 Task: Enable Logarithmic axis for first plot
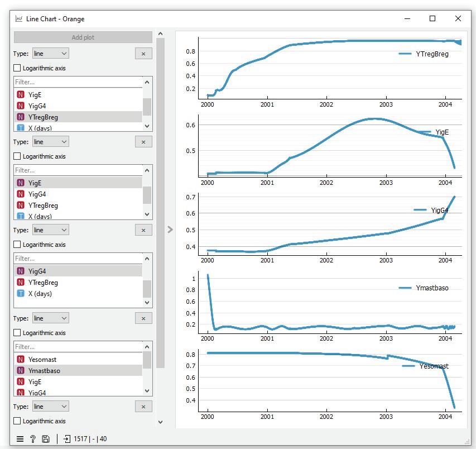17,68
